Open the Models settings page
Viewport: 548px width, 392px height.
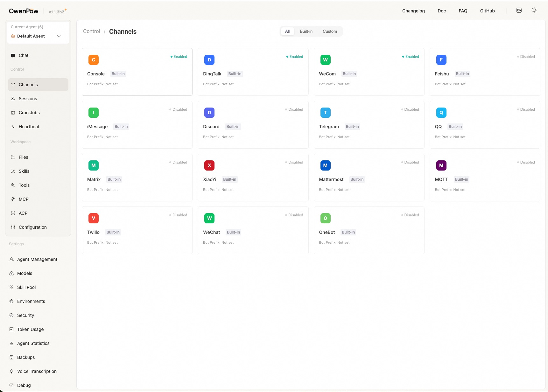[38, 273]
